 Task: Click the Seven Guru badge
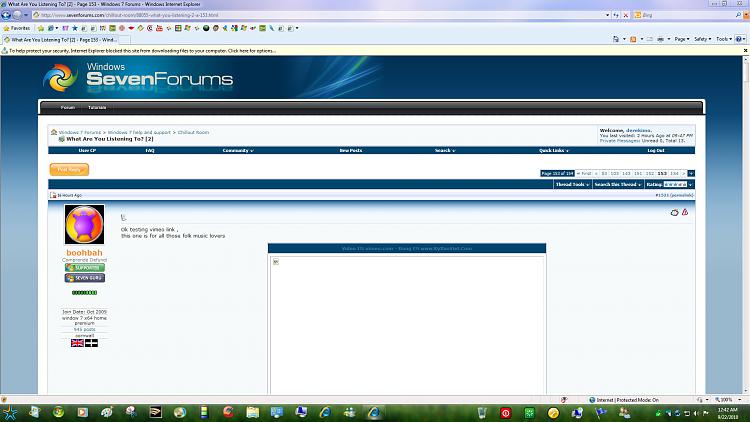point(85,278)
